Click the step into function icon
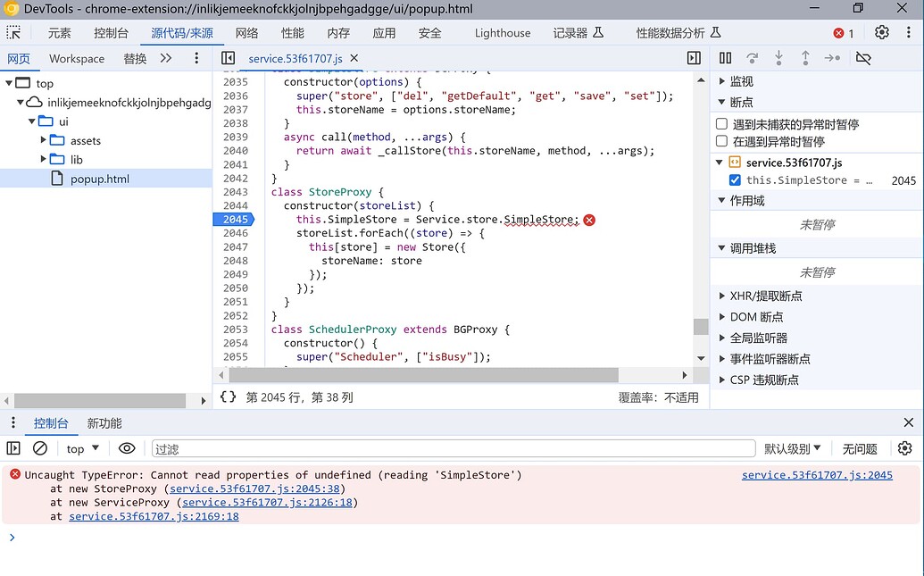924x576 pixels. pos(778,58)
